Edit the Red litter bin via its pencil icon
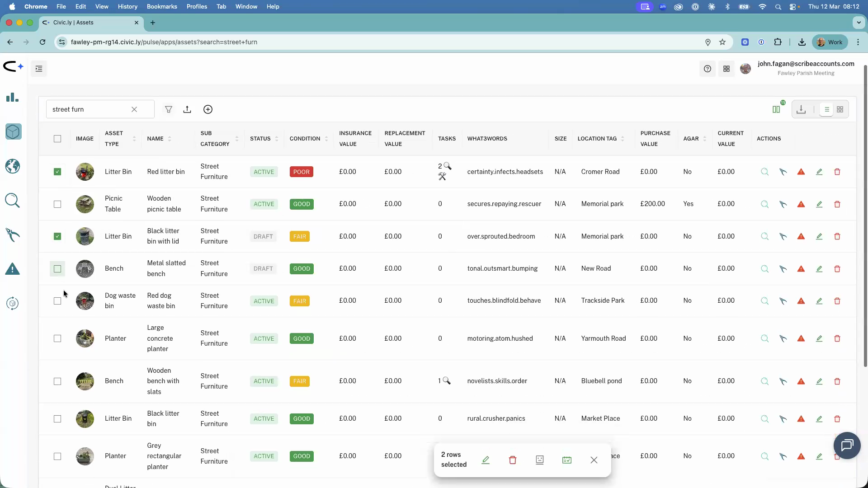Screen dimensions: 868x488 819,172
